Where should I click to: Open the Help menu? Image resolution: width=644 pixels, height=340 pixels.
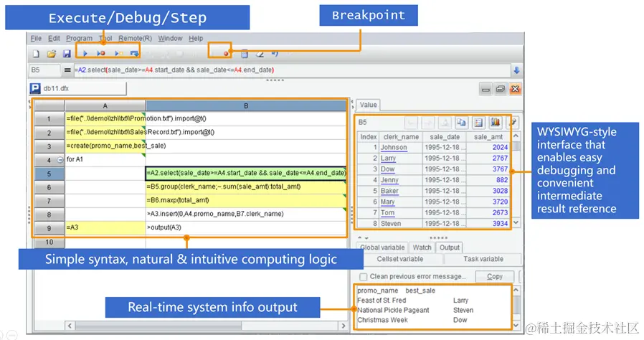[196, 38]
